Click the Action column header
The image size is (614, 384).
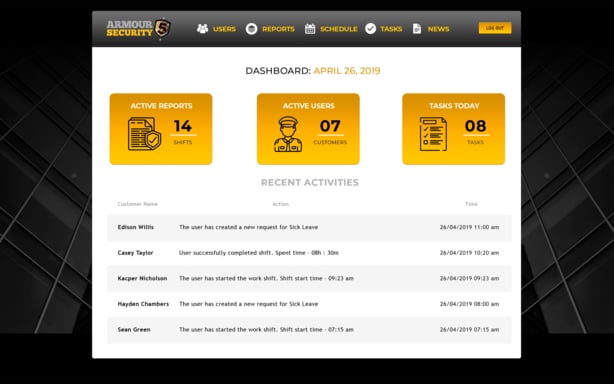[280, 204]
